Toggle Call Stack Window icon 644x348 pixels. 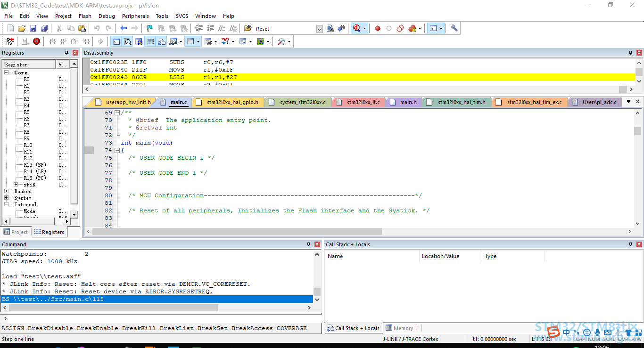162,41
